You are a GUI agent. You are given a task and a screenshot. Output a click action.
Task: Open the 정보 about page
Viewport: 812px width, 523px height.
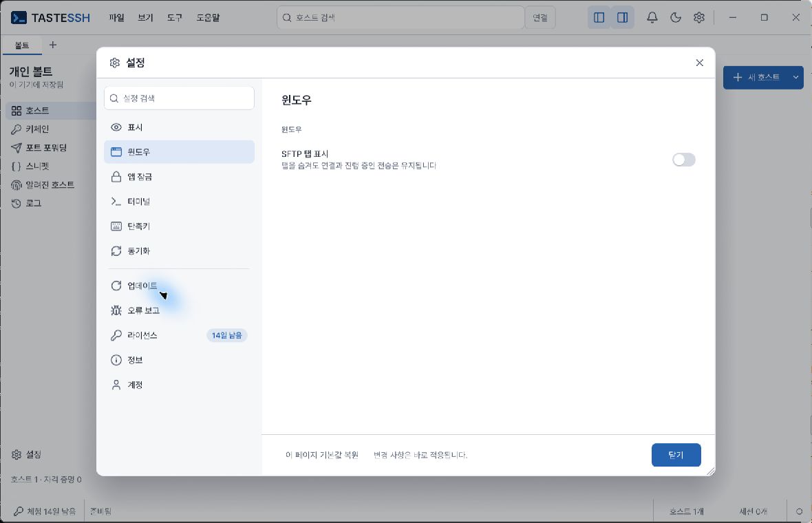pyautogui.click(x=179, y=361)
